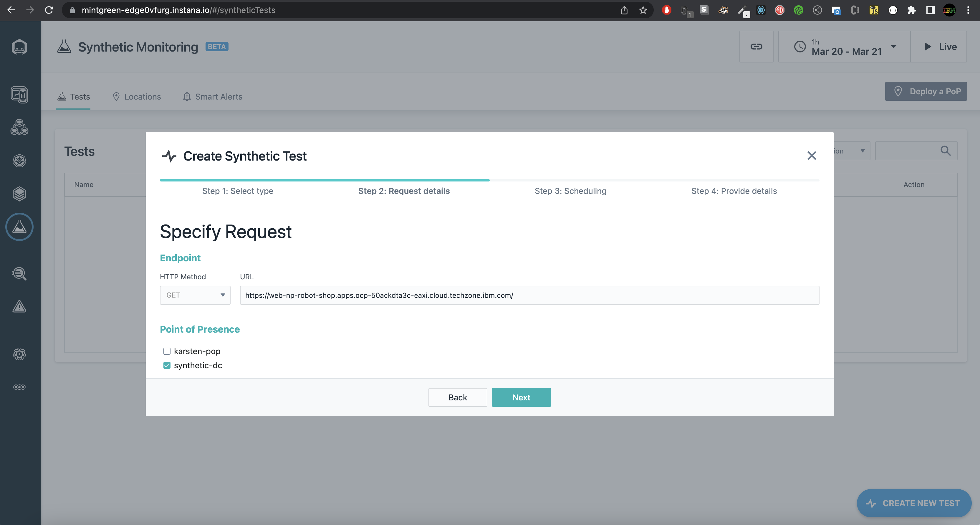Bookmark page with star icon

[x=643, y=10]
